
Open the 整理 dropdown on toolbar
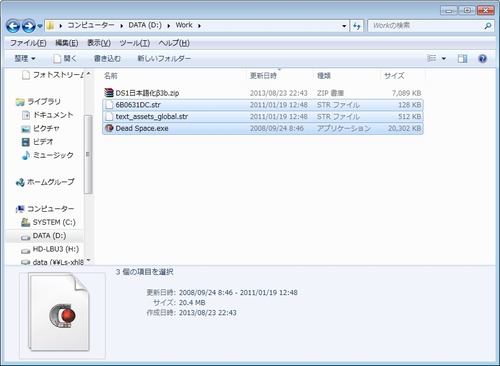25,59
